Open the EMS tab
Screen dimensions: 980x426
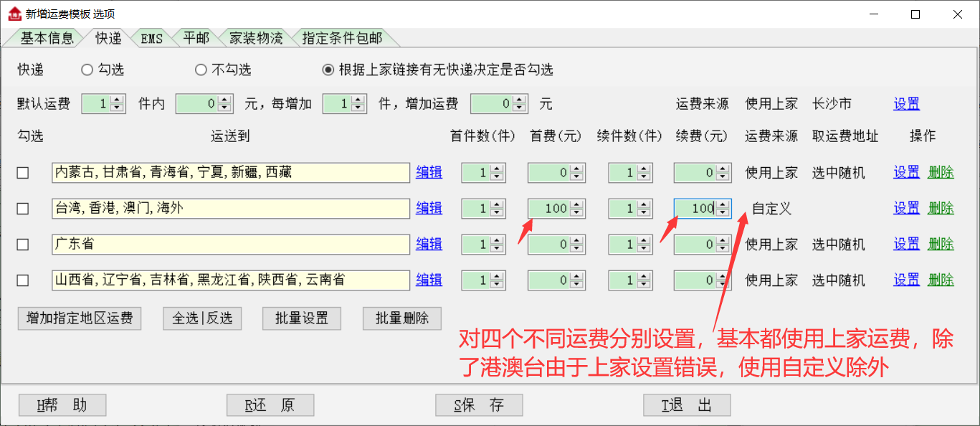click(152, 39)
